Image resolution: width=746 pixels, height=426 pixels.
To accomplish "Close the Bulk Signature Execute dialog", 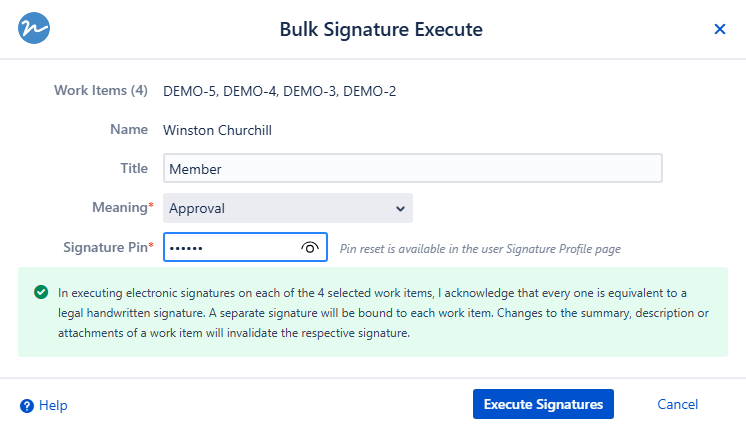I will point(719,29).
